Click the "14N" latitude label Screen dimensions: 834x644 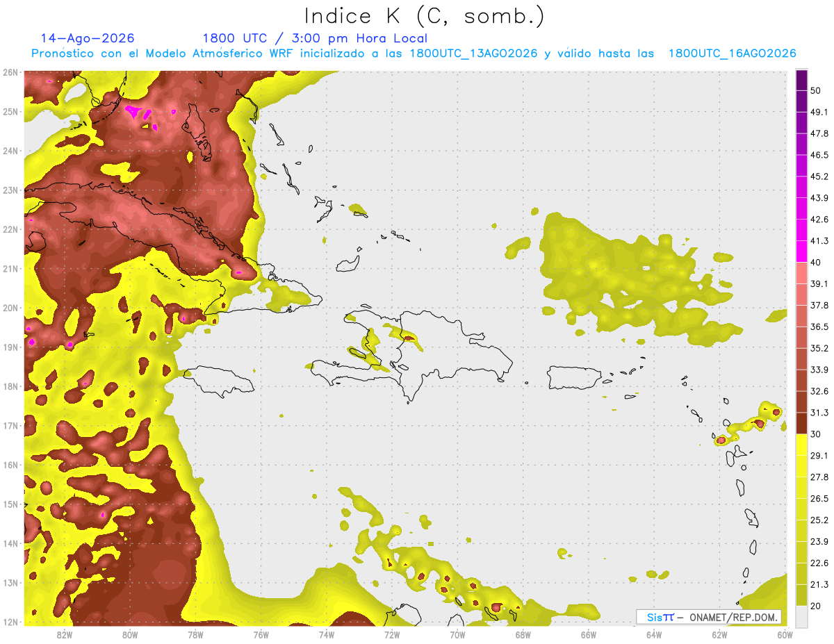point(10,543)
